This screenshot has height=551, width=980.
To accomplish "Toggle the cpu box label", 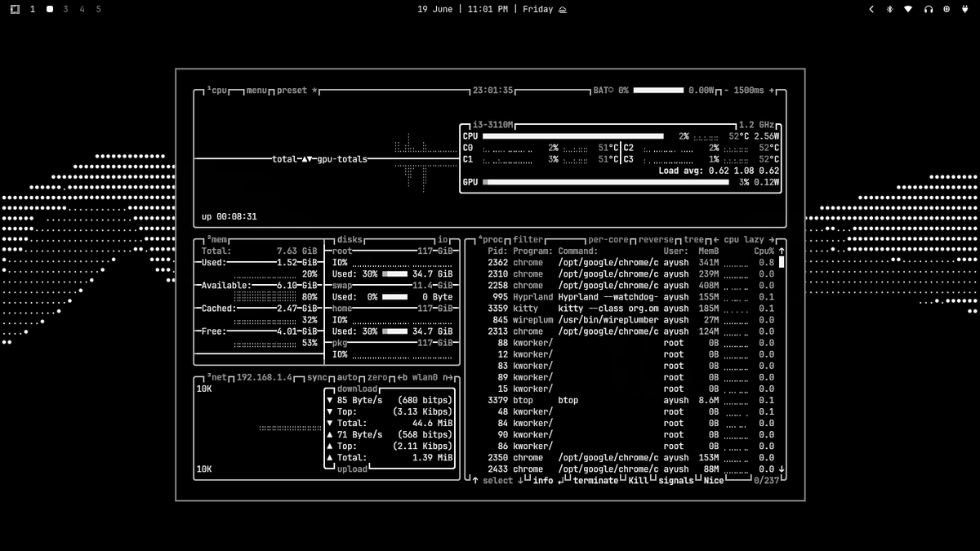I will [217, 91].
